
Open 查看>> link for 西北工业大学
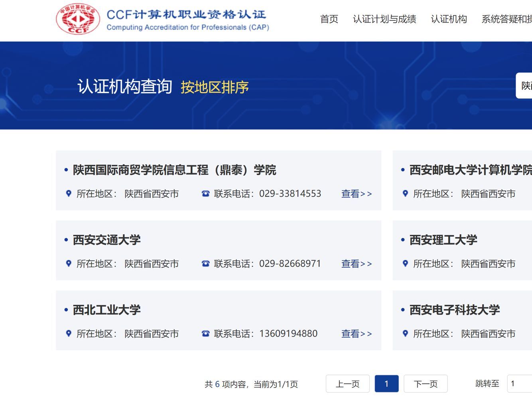357,334
